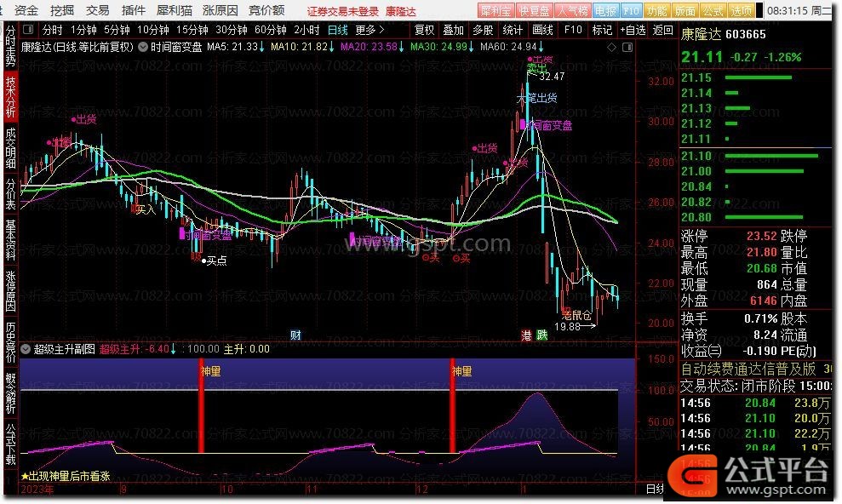Switch to the 30分钟 timeframe
The image size is (842, 504).
(x=232, y=30)
